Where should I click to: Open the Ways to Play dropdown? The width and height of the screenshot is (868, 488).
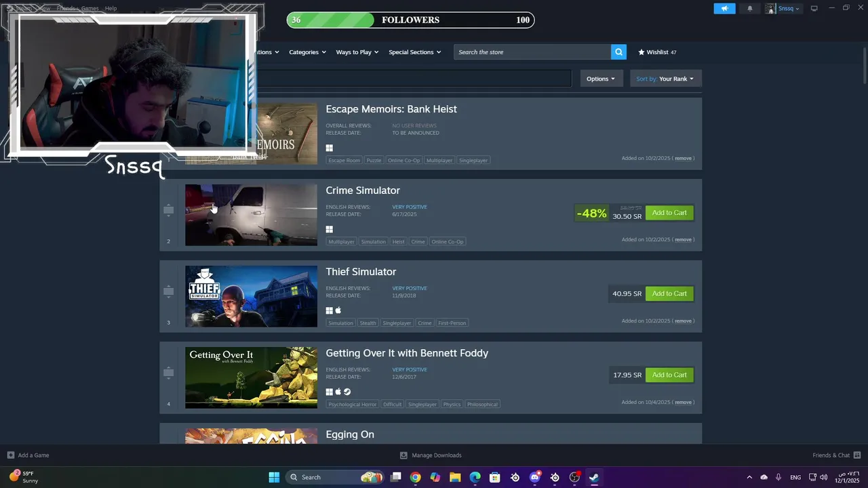tap(357, 52)
